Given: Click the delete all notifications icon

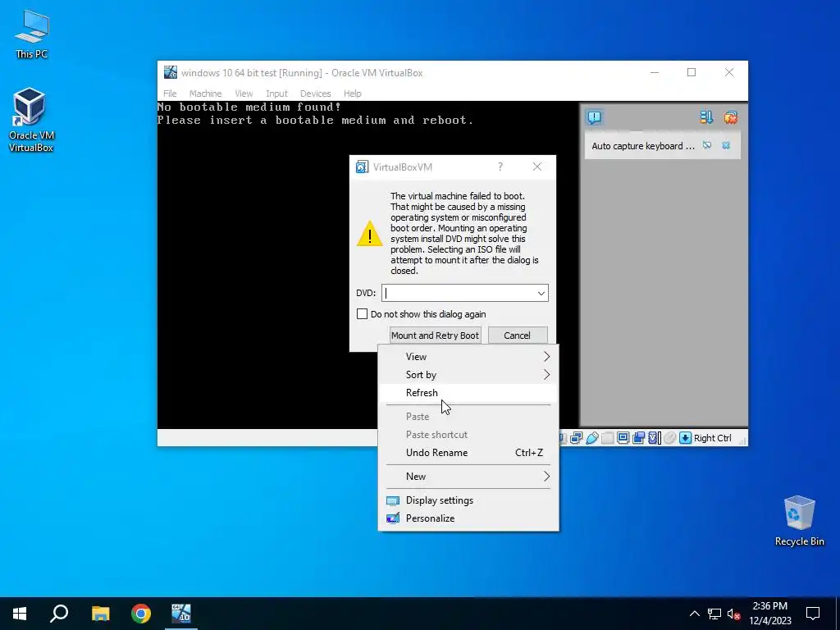Looking at the screenshot, I should [730, 117].
